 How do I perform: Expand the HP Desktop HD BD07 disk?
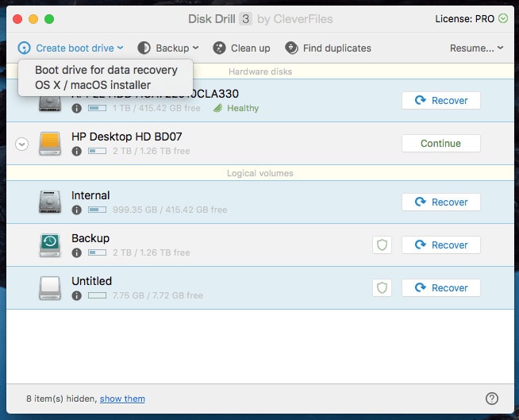click(22, 144)
